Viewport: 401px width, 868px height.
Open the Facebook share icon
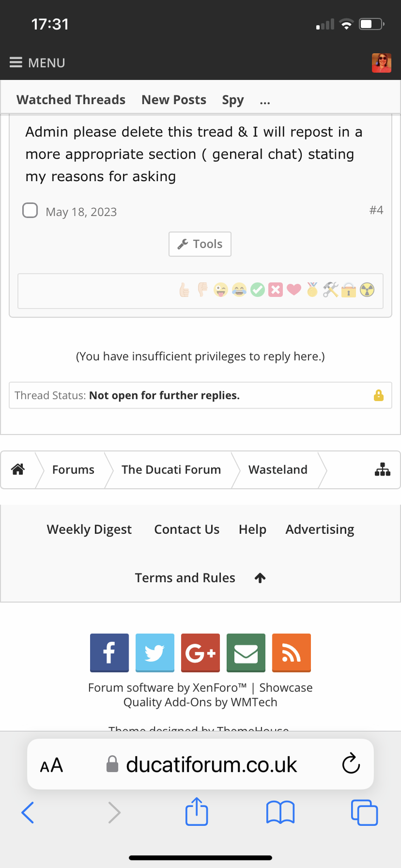tap(109, 653)
